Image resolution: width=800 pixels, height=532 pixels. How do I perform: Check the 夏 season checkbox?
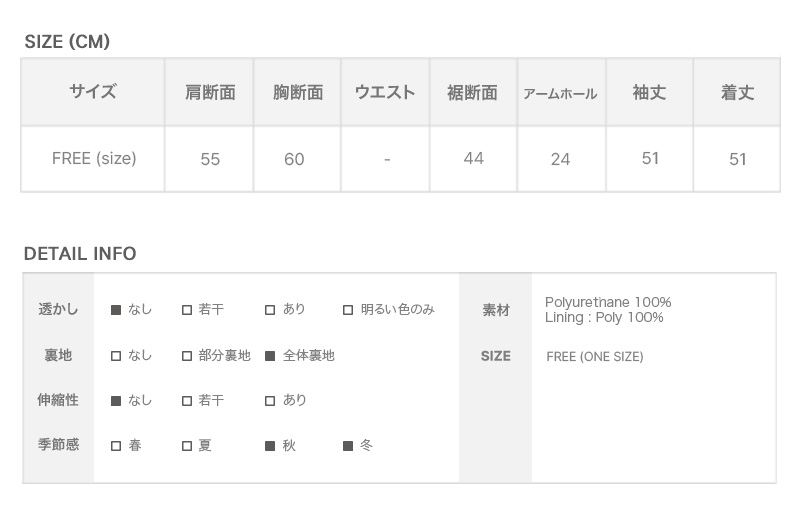(187, 446)
